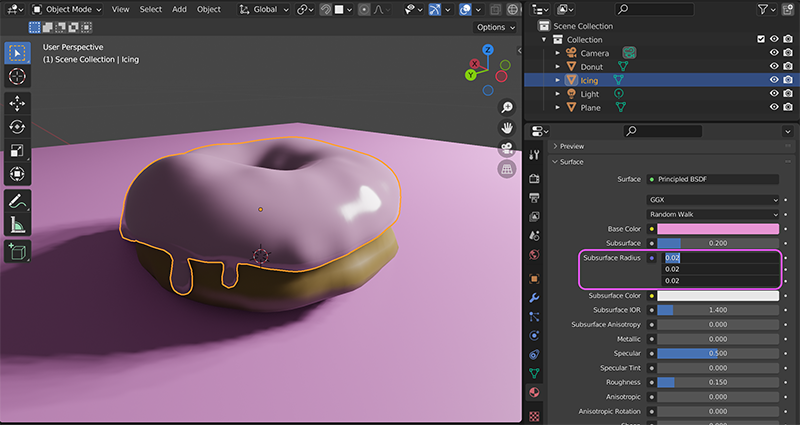Open the Particles properties tab

point(534,316)
